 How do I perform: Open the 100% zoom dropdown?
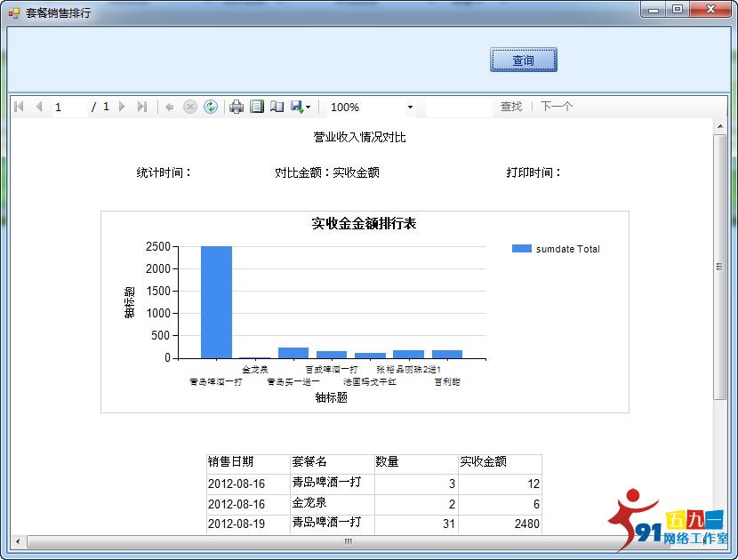click(x=409, y=107)
